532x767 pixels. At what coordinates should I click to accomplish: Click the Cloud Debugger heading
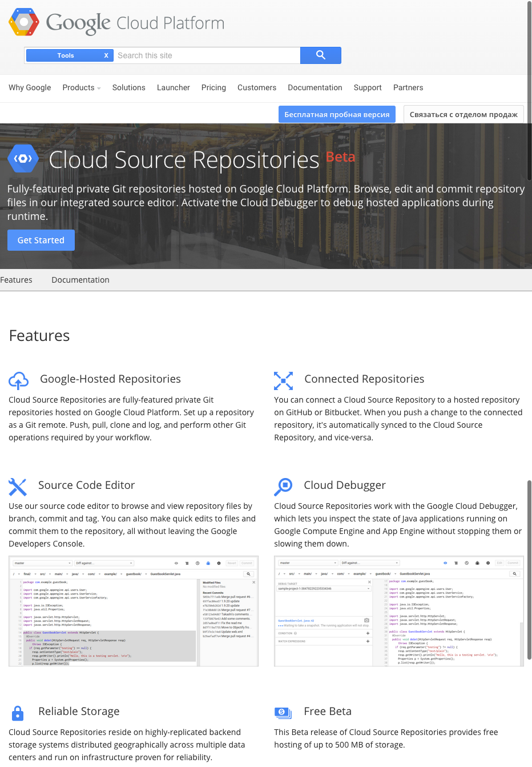click(345, 485)
